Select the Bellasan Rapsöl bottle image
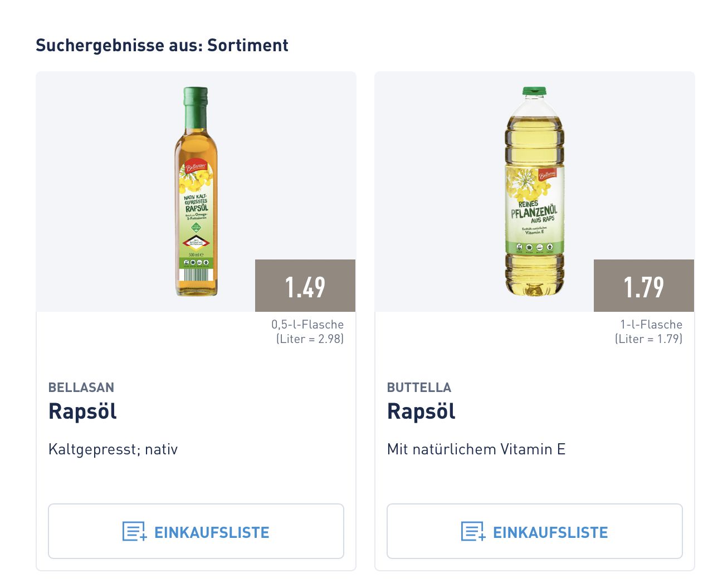The image size is (703, 588). 195,189
